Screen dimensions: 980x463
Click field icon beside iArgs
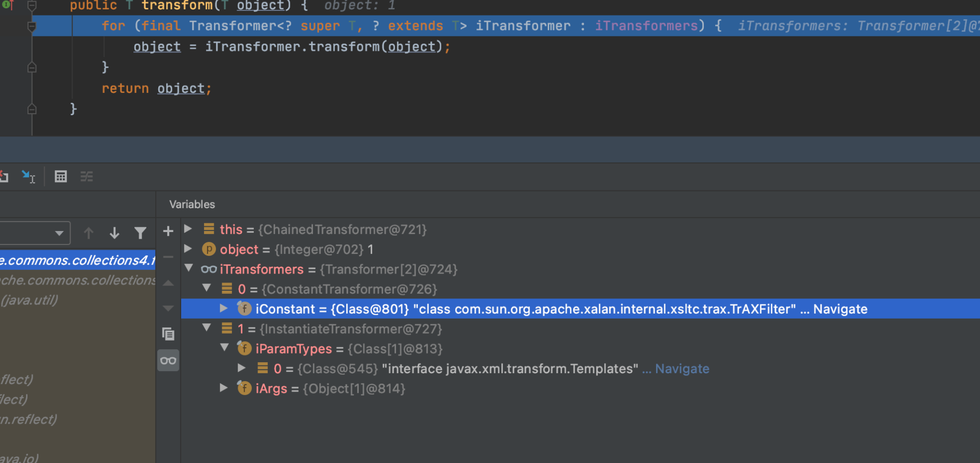coord(244,388)
